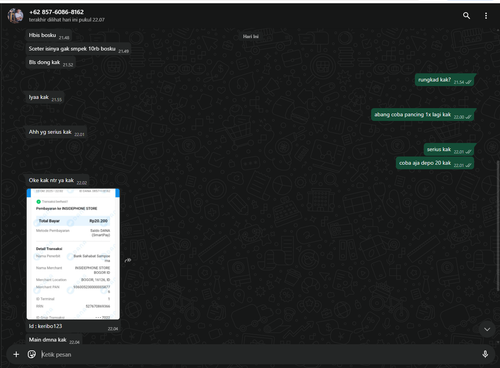
Task: Open the contact's profile photo
Action: tap(16, 16)
